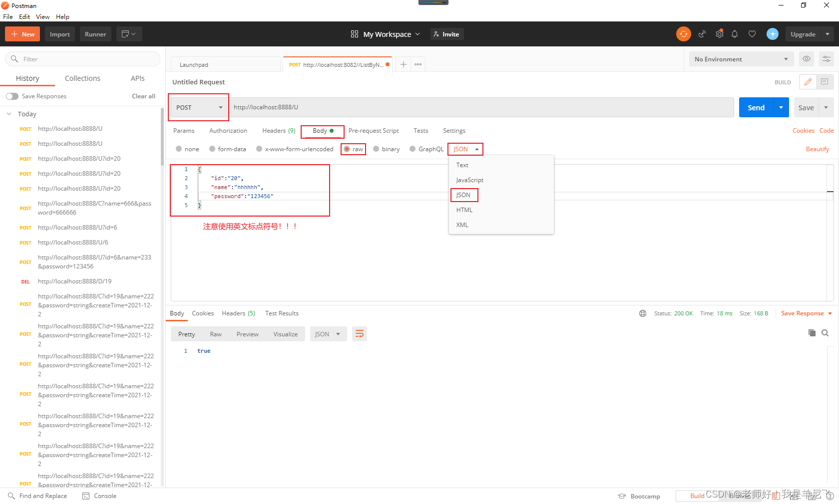Open environment quick look eye icon
Screen dimensions: 839x504
click(x=807, y=59)
